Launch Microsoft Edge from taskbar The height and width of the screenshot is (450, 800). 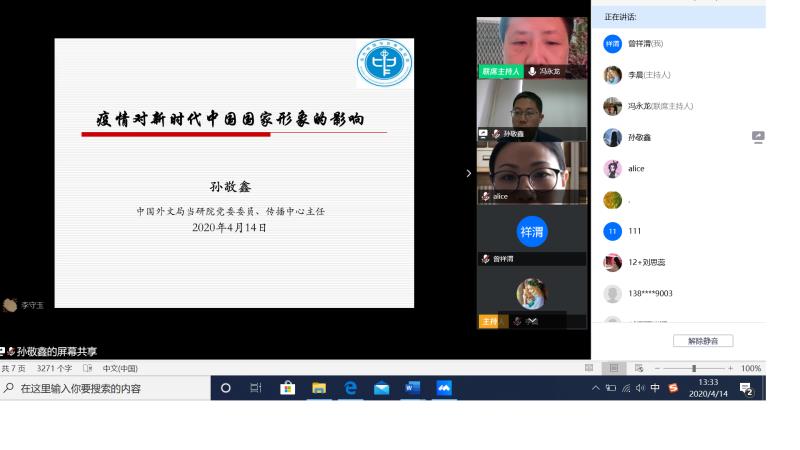pyautogui.click(x=350, y=388)
